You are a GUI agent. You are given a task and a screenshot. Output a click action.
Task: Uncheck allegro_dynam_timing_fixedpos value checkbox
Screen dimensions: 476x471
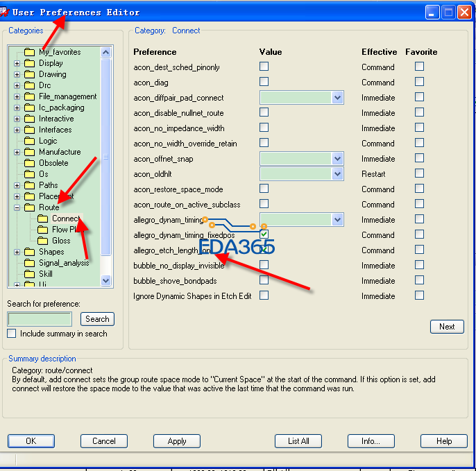coord(264,234)
